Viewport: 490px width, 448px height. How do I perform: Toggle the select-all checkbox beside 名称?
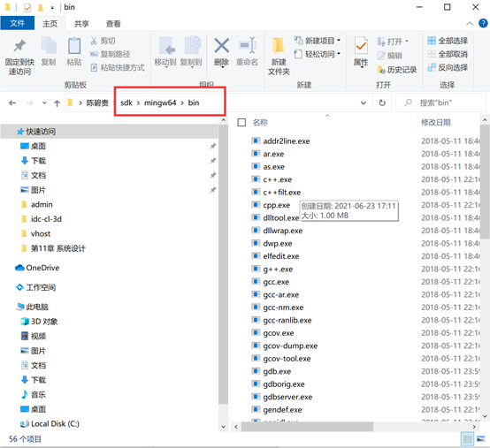pyautogui.click(x=241, y=122)
